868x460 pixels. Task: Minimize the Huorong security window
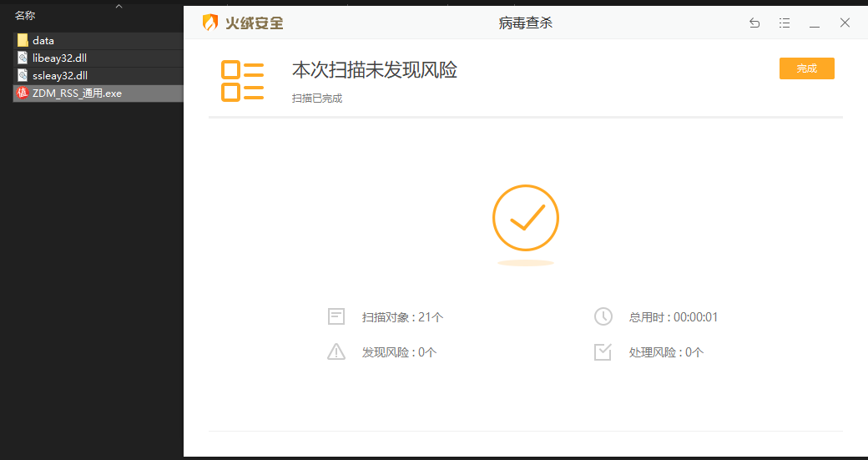pos(815,23)
